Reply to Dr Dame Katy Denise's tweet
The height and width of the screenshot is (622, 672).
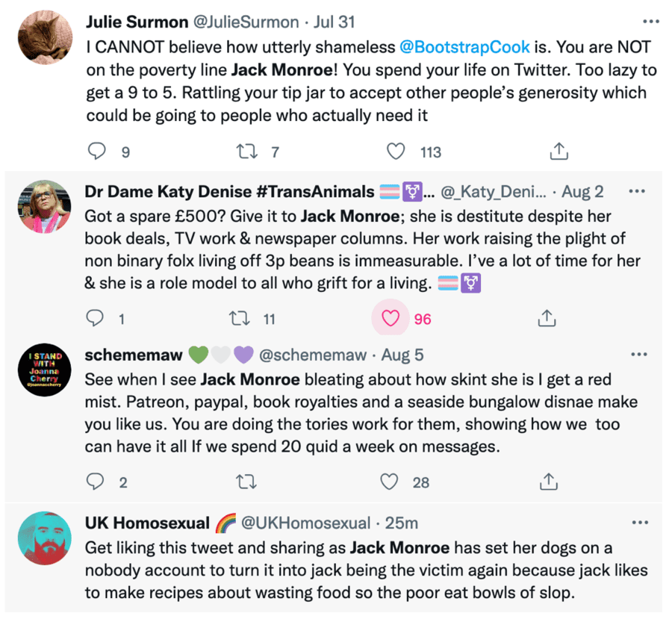pyautogui.click(x=95, y=319)
